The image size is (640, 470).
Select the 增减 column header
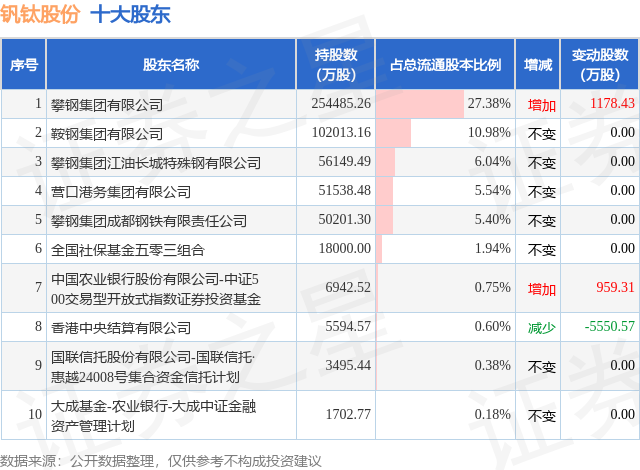point(538,64)
